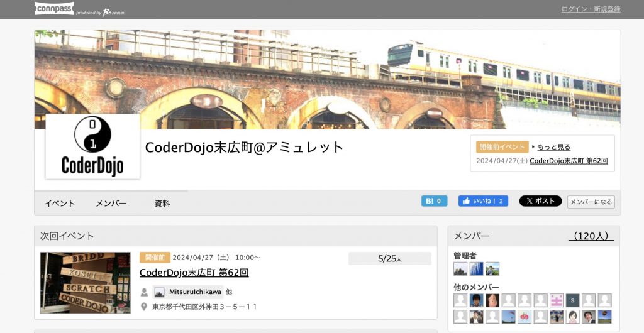Viewport: 644px width, 333px height.
Task: Open the smiling man in suit avatar
Action: click(589, 317)
